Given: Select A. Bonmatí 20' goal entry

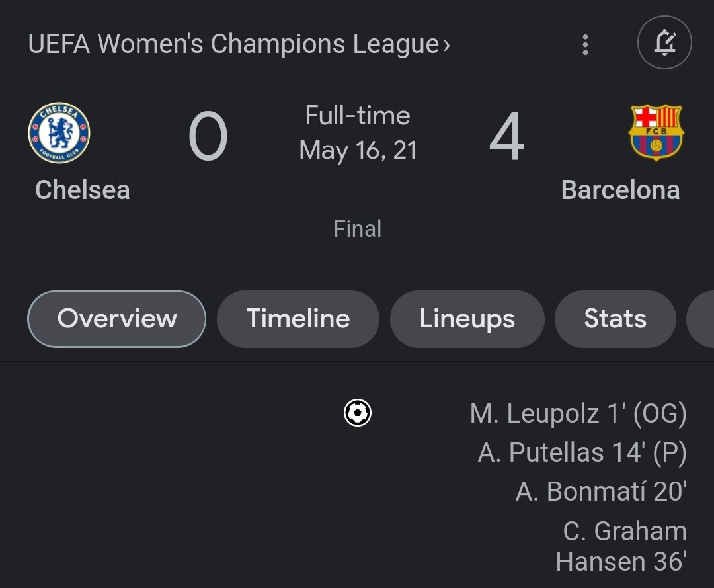Looking at the screenshot, I should point(601,491).
